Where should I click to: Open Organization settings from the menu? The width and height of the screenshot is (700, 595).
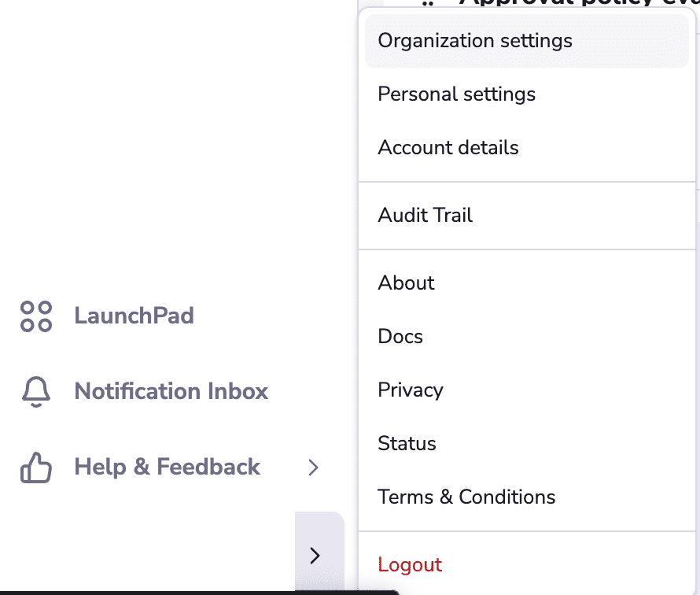(527, 41)
